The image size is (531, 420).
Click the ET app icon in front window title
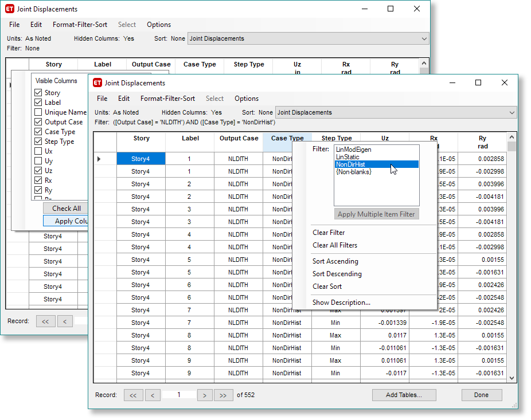point(97,83)
